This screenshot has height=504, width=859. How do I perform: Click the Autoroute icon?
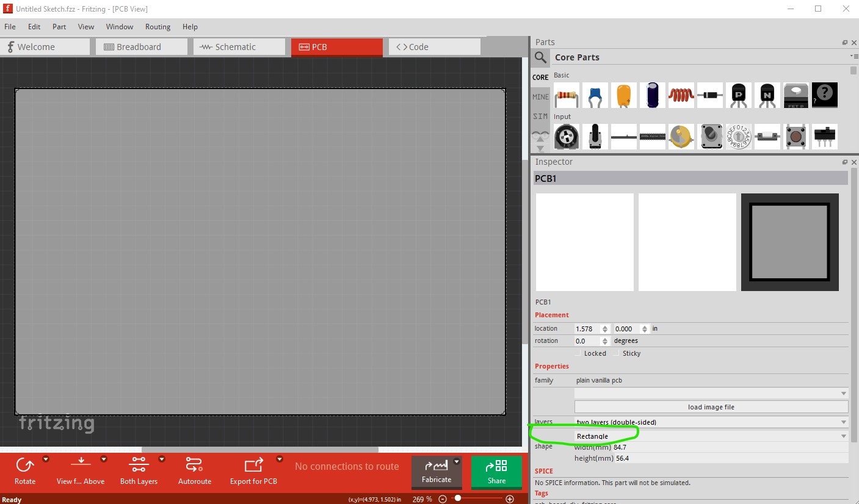tap(194, 465)
